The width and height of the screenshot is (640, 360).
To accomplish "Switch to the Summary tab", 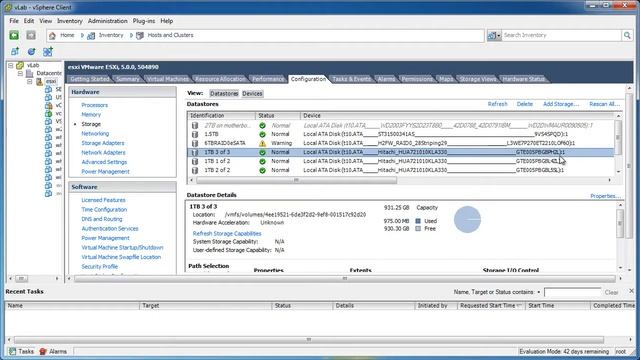I will click(127, 79).
